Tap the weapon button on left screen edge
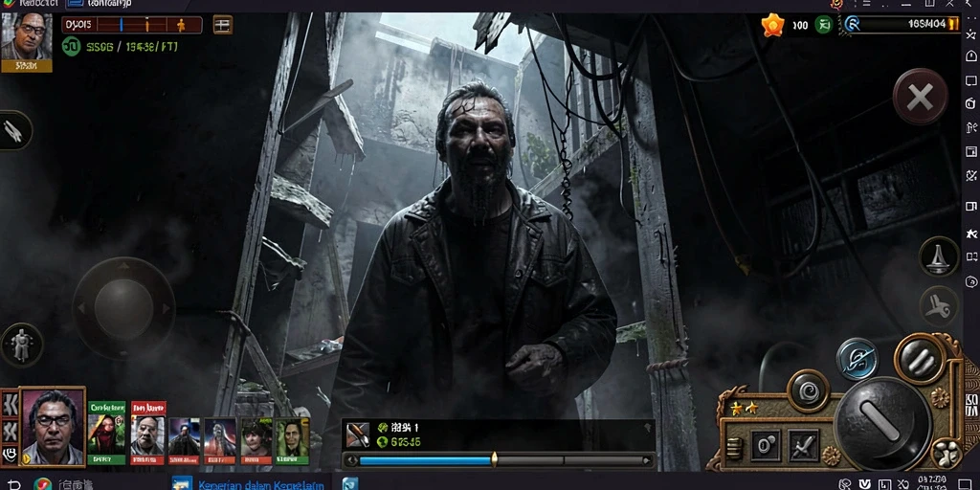Screen dimensions: 980x490 pos(13,130)
